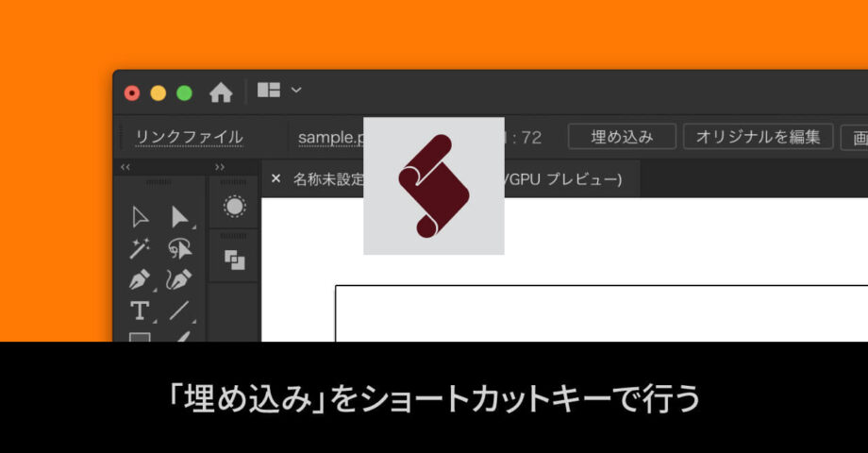Select the Type tool
The width and height of the screenshot is (868, 453).
pos(140,311)
